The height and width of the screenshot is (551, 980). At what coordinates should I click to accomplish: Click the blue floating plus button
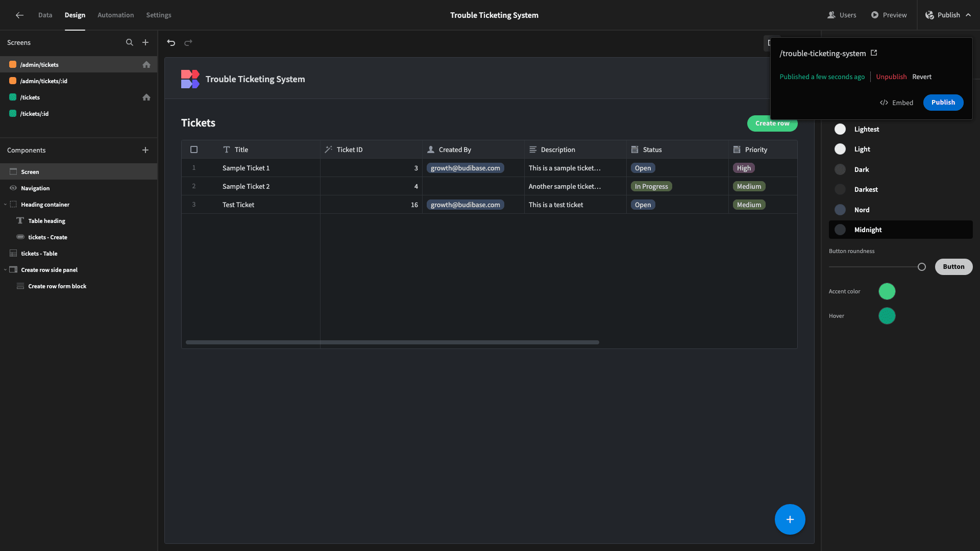point(790,519)
